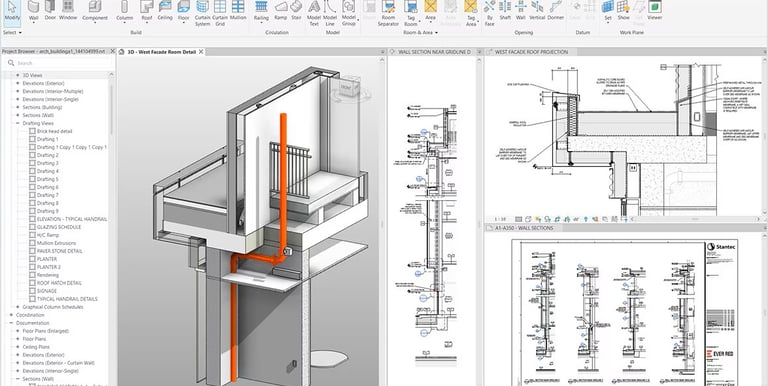The height and width of the screenshot is (386, 768).
Task: Open the ROOF HATCH DETAIL drafting view
Action: [59, 283]
